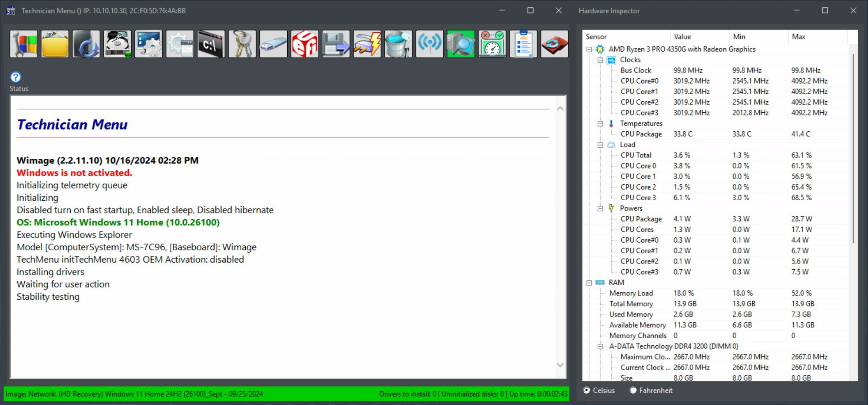Open the hard disk drive icon
The width and height of the screenshot is (868, 405).
coord(118,44)
